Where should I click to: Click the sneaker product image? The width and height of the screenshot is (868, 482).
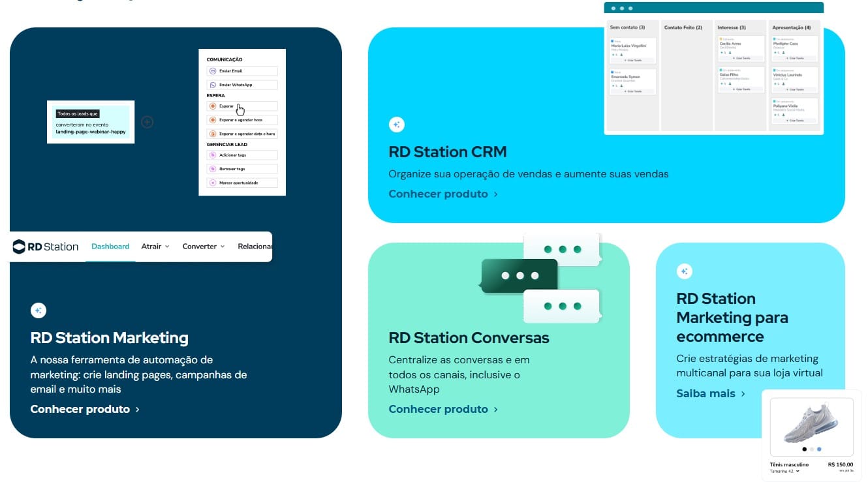click(811, 423)
